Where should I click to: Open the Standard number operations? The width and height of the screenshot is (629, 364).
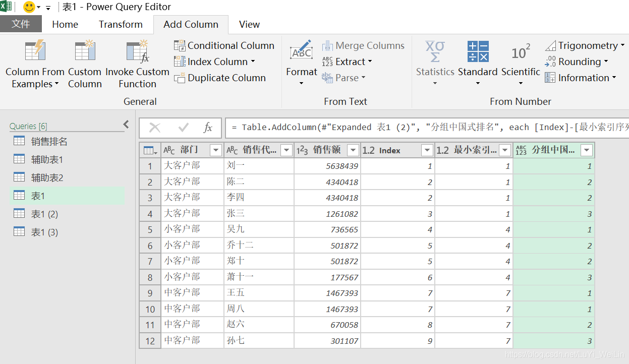coord(477,51)
